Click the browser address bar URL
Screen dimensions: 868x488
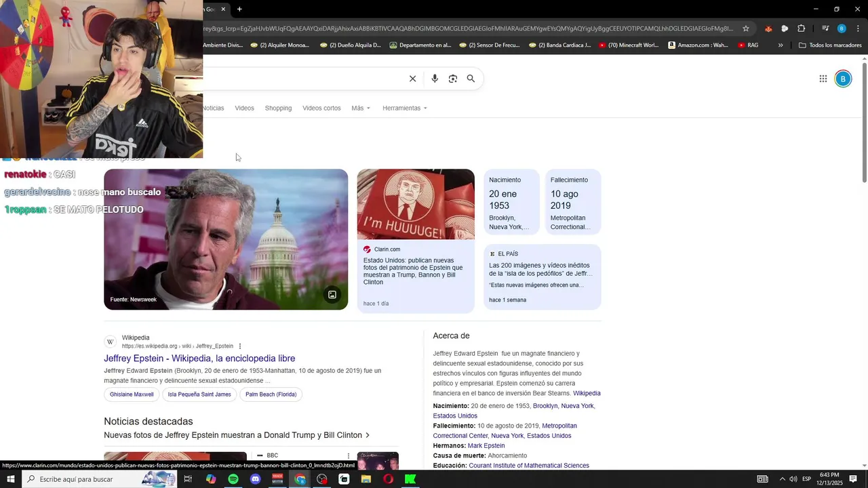click(468, 28)
